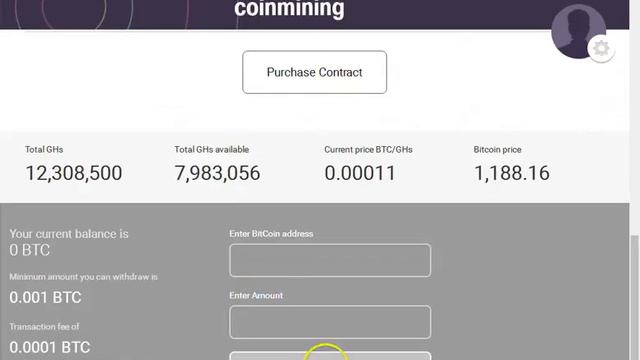Select the Bitcoin price value 1,188.16
This screenshot has width=640, height=360.
click(x=511, y=173)
